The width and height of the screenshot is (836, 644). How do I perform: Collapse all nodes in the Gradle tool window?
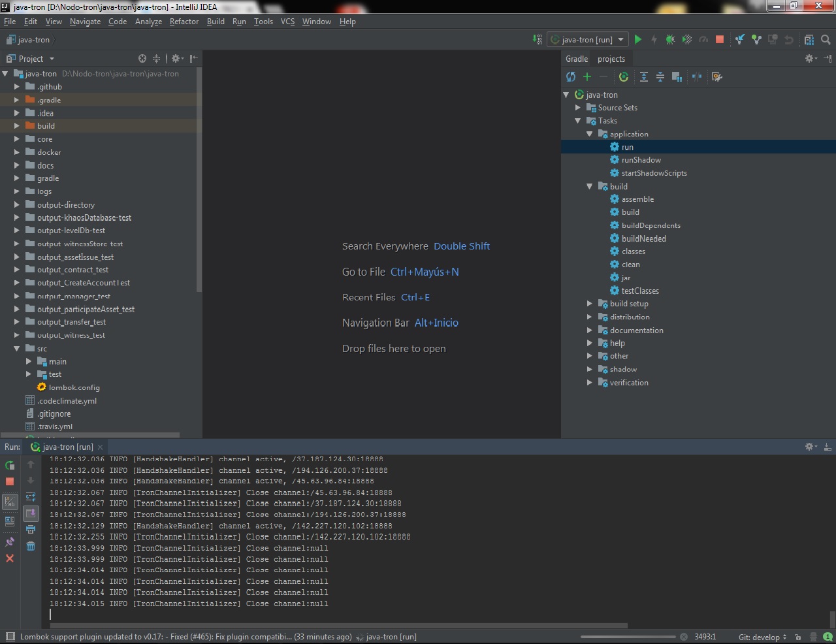point(660,76)
